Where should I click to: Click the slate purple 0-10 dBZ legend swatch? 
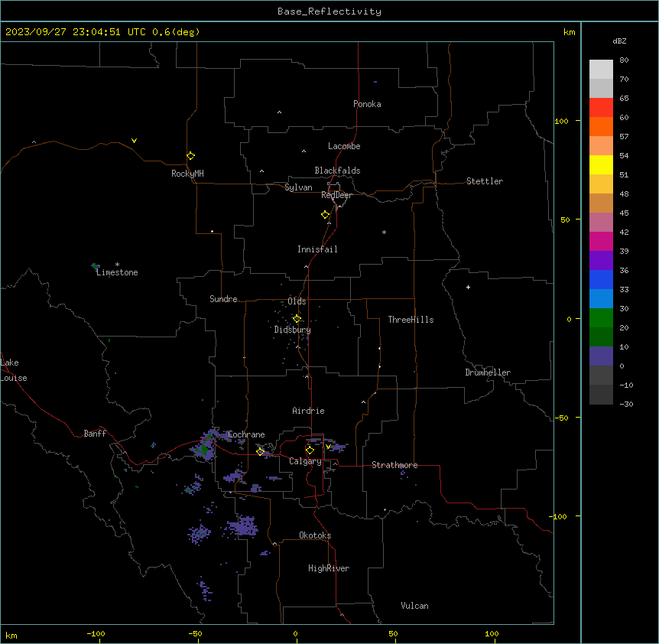coord(601,356)
